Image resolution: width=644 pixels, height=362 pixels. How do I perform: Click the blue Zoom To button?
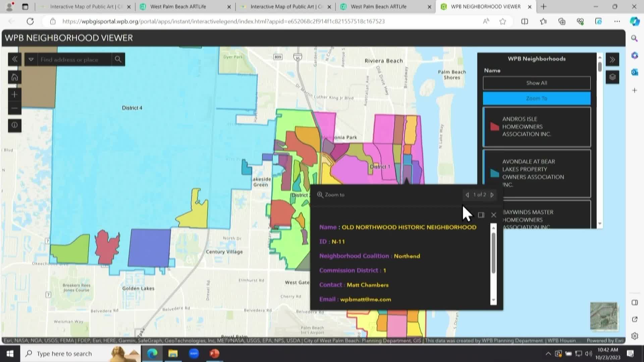537,99
